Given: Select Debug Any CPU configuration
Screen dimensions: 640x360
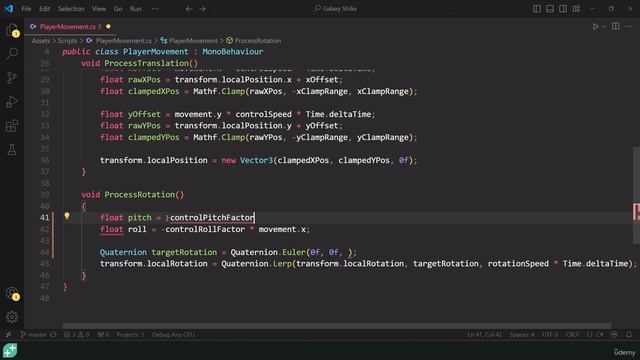Looking at the screenshot, I should (x=173, y=335).
